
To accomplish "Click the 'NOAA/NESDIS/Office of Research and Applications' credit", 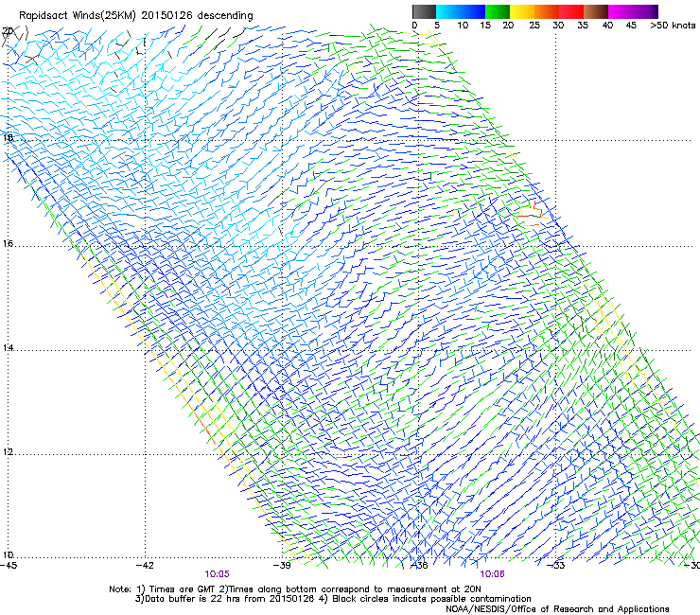I will (x=557, y=609).
